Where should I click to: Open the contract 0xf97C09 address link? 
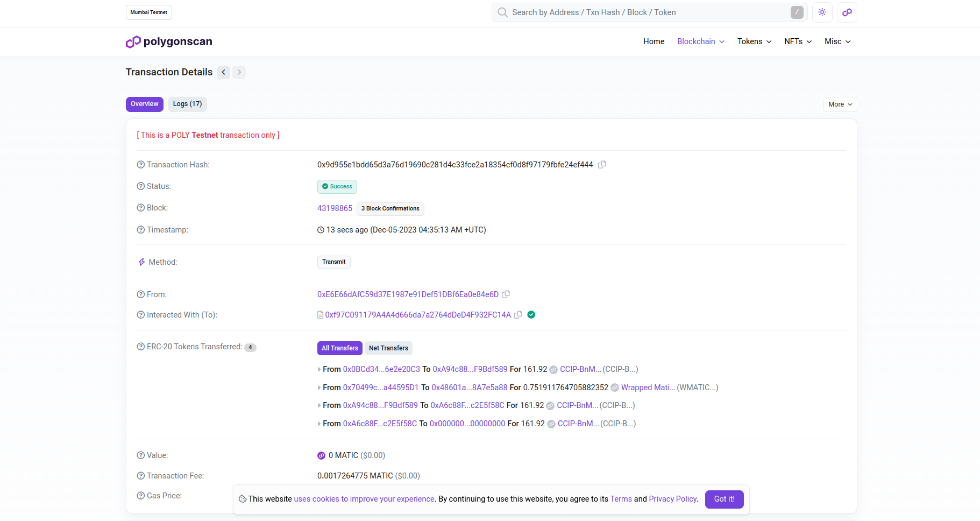(418, 315)
